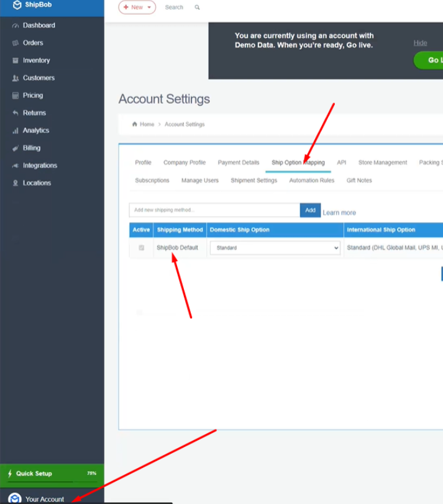Viewport: 443px width, 504px height.
Task: Select Billing in the sidebar
Action: pos(32,148)
